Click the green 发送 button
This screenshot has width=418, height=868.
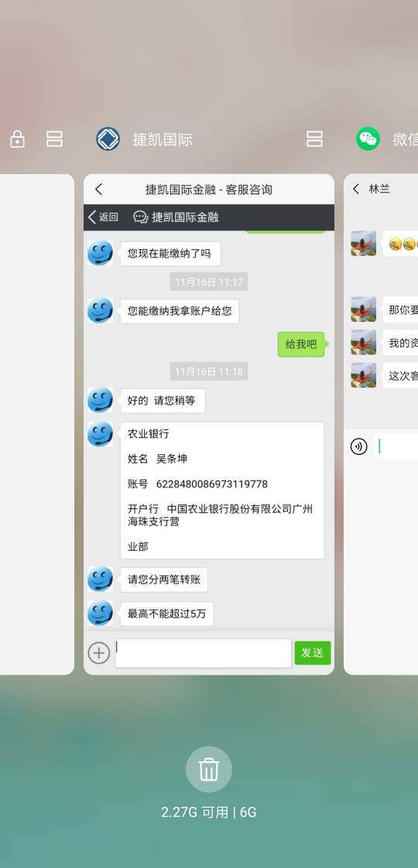coord(313,653)
